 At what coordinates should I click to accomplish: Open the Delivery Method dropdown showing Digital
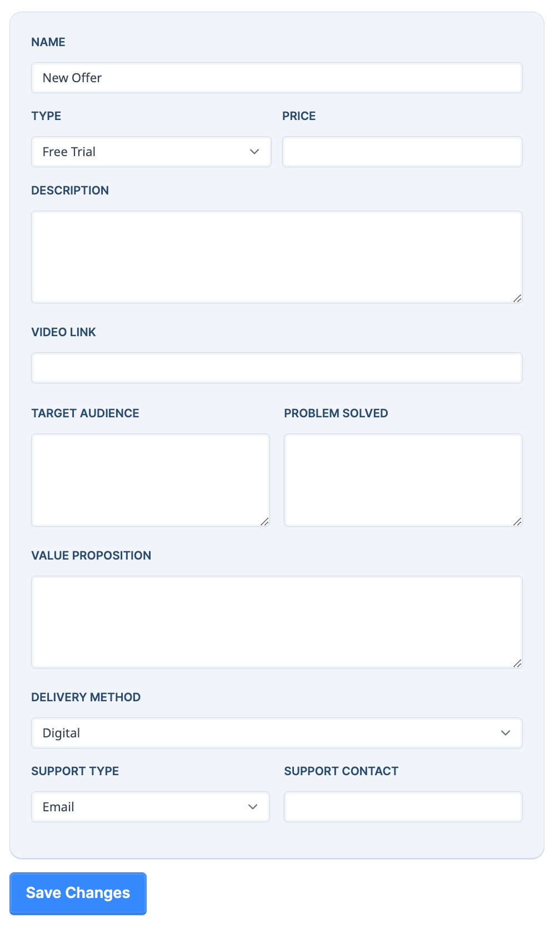click(277, 733)
